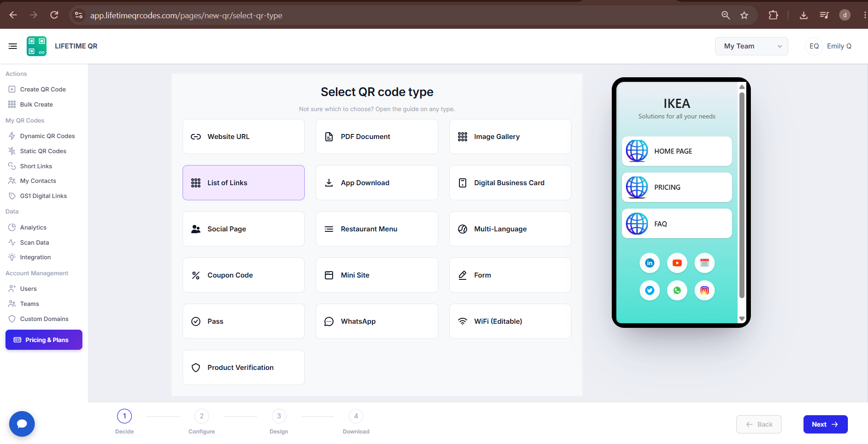The width and height of the screenshot is (868, 444).
Task: Select Digital Business Card QR type
Action: pyautogui.click(x=510, y=183)
